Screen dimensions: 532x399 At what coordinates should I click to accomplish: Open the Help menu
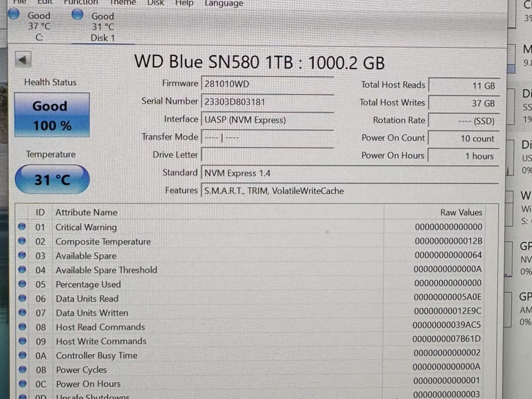pos(184,3)
